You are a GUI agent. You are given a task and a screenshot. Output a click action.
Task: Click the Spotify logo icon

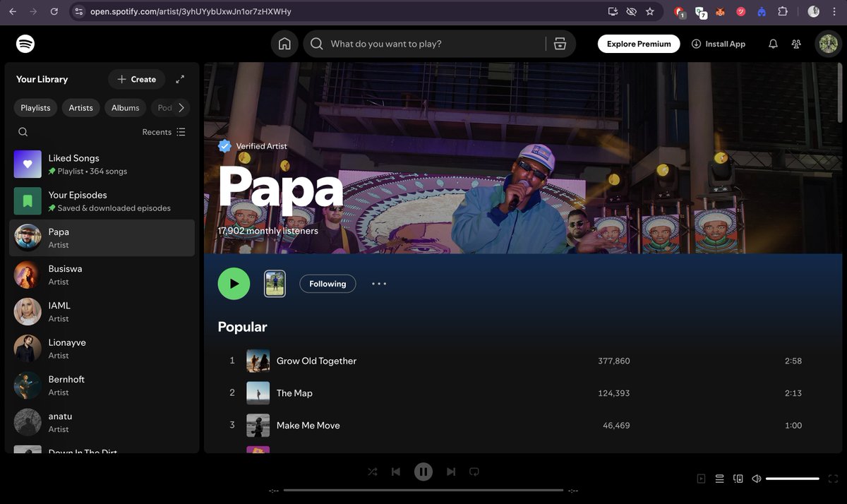pyautogui.click(x=25, y=44)
